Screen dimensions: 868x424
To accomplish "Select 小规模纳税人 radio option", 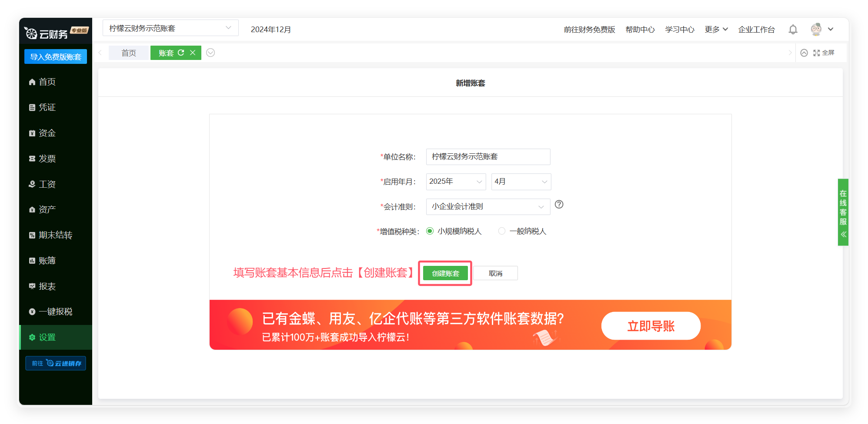I will (430, 231).
